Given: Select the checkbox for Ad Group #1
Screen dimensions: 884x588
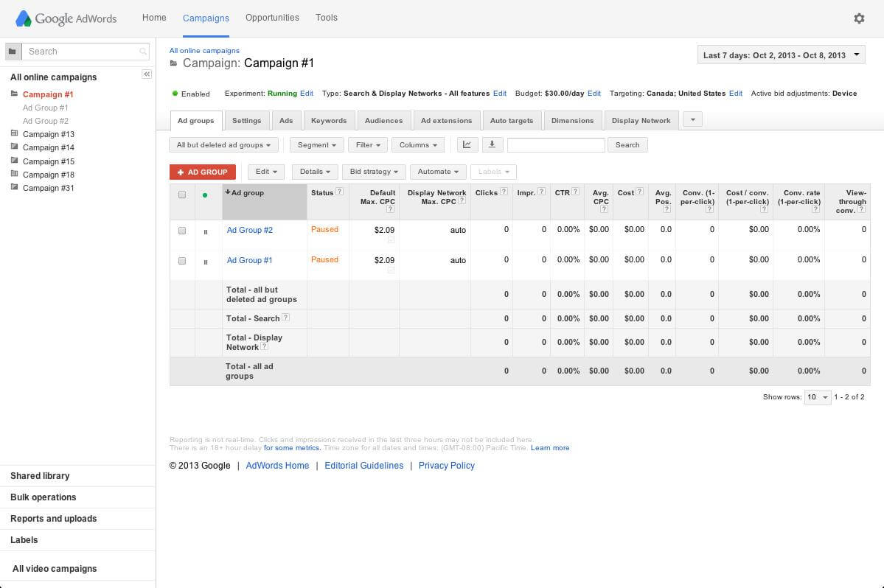Looking at the screenshot, I should coord(182,260).
